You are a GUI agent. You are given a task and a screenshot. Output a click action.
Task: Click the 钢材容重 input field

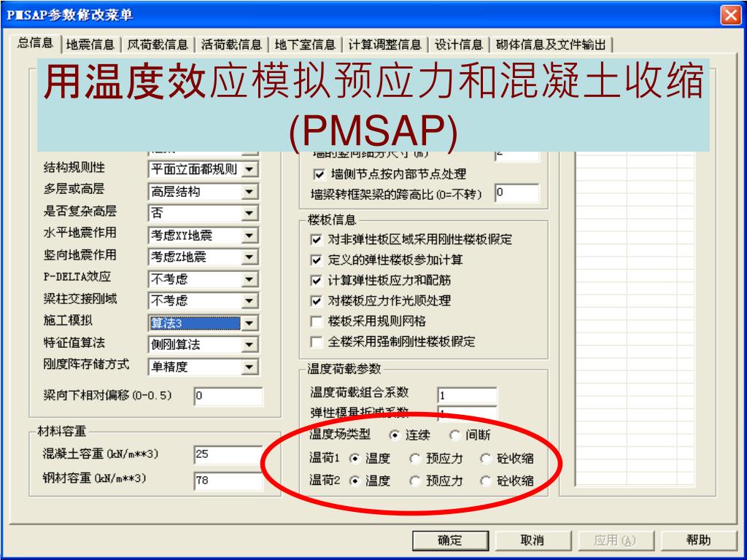coord(228,480)
